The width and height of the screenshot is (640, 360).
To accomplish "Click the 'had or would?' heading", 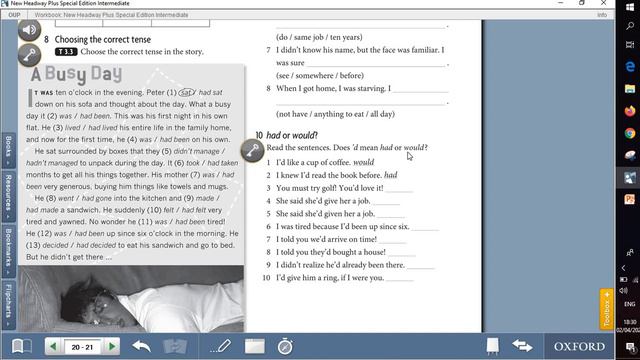I will tap(292, 135).
